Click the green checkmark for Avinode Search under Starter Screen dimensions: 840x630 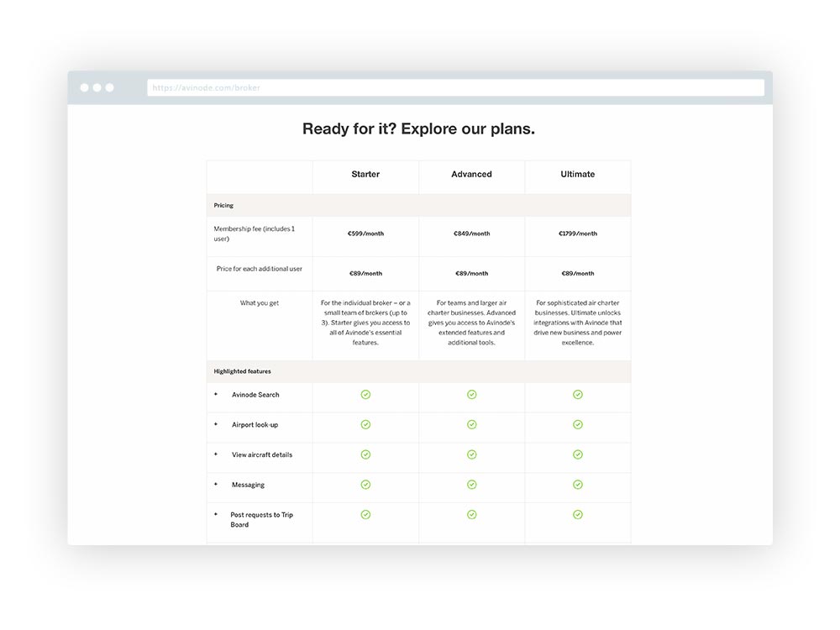coord(365,394)
